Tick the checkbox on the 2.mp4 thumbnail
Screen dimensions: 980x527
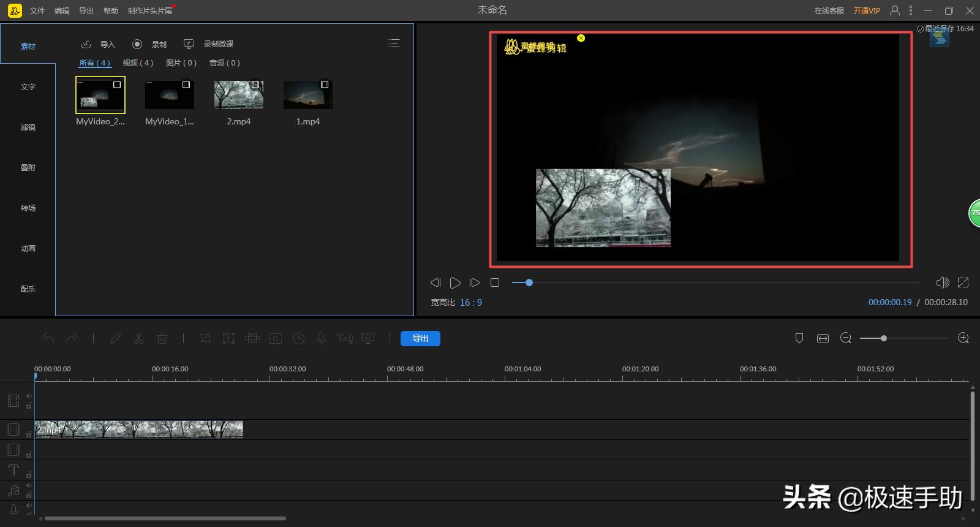point(255,85)
